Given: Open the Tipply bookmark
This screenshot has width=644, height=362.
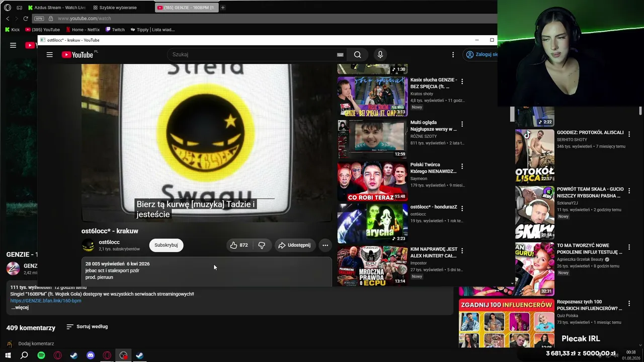Looking at the screenshot, I should click(x=152, y=30).
